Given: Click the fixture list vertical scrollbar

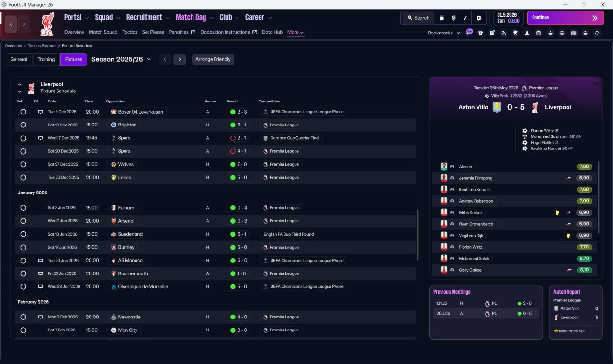Looking at the screenshot, I should tap(418, 235).
